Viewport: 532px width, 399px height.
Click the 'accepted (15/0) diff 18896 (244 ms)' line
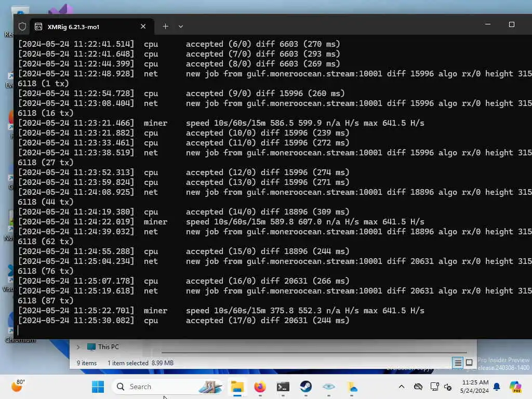[x=183, y=251]
